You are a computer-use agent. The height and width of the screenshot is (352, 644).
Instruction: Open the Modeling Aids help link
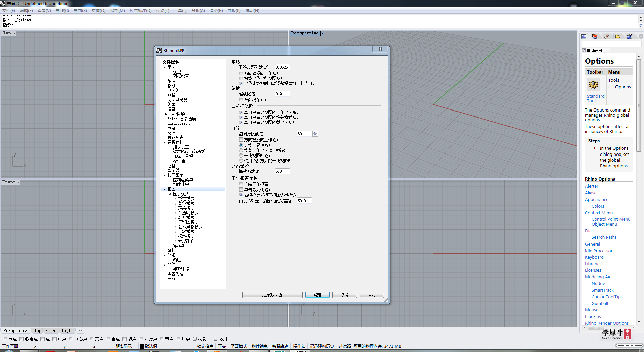click(x=599, y=277)
